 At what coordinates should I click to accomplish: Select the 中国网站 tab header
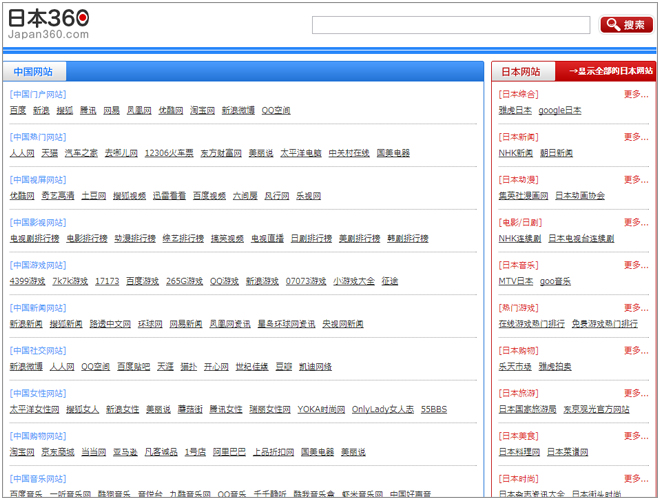(x=34, y=72)
